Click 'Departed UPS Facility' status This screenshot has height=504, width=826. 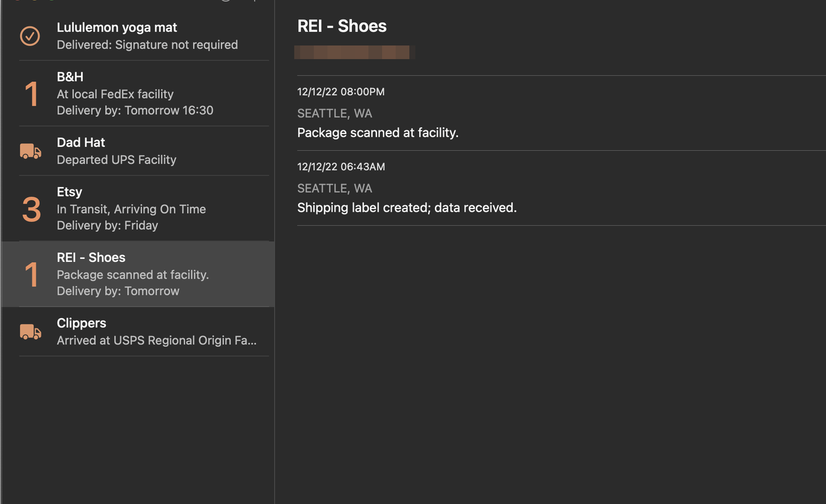[x=117, y=159]
